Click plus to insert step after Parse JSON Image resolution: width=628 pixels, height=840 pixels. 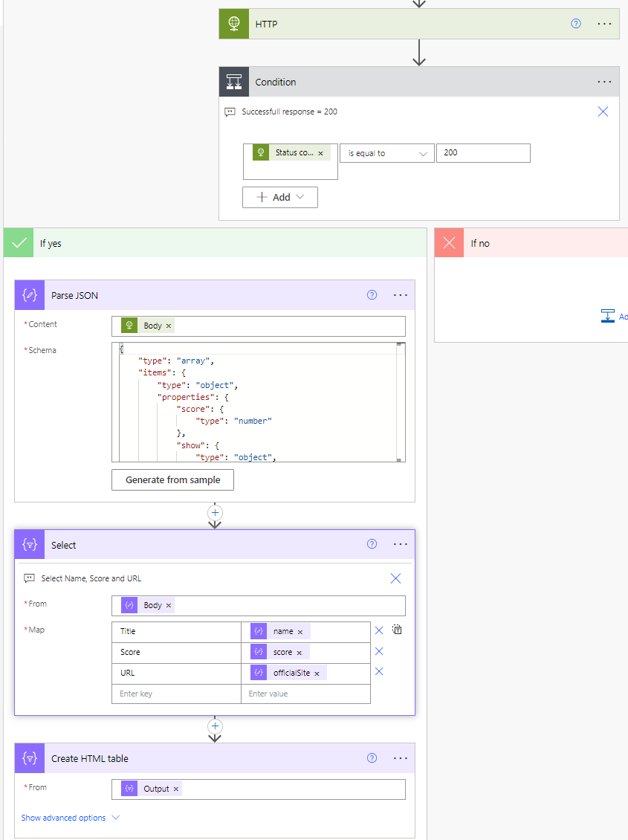(x=215, y=512)
